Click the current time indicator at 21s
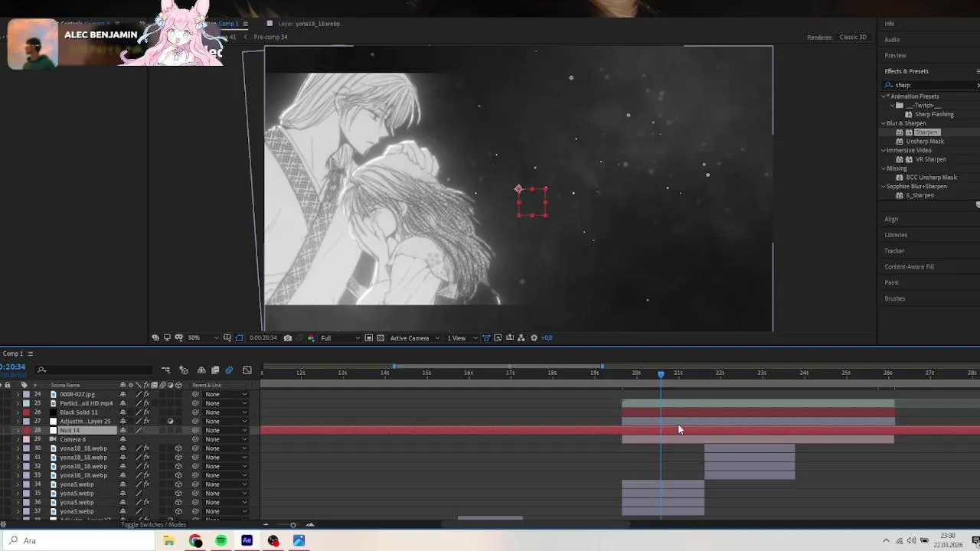980x551 pixels. (x=661, y=374)
